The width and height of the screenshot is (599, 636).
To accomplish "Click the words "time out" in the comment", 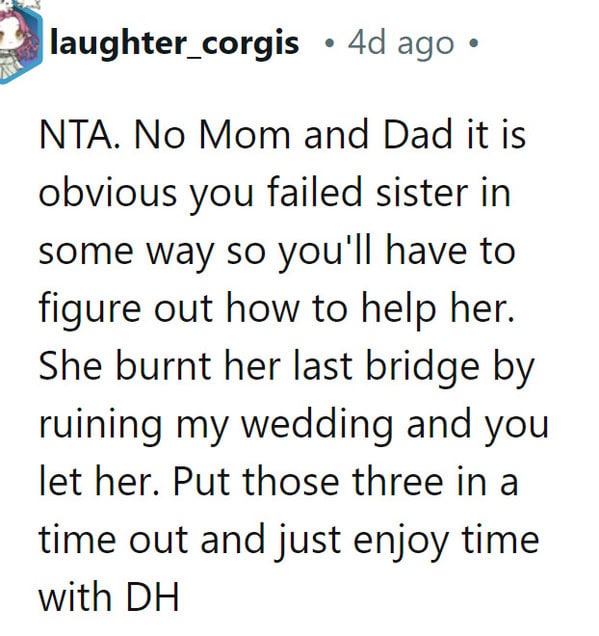I will tap(113, 540).
